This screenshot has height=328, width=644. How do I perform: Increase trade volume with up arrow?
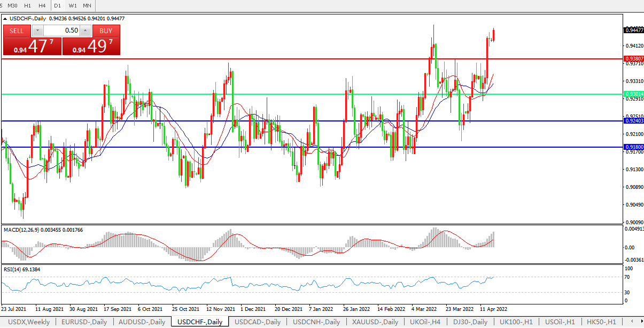86,30
